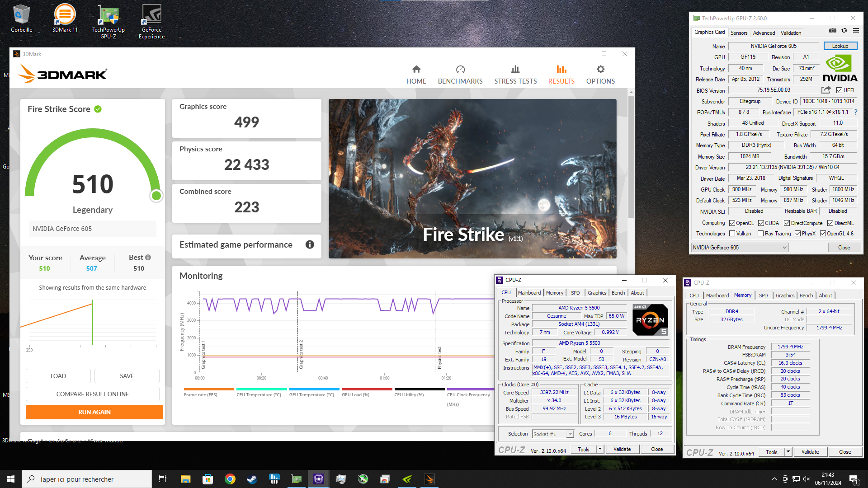Switch to GPU-Z Advanced tab
Screen dimensions: 868x488
764,33
